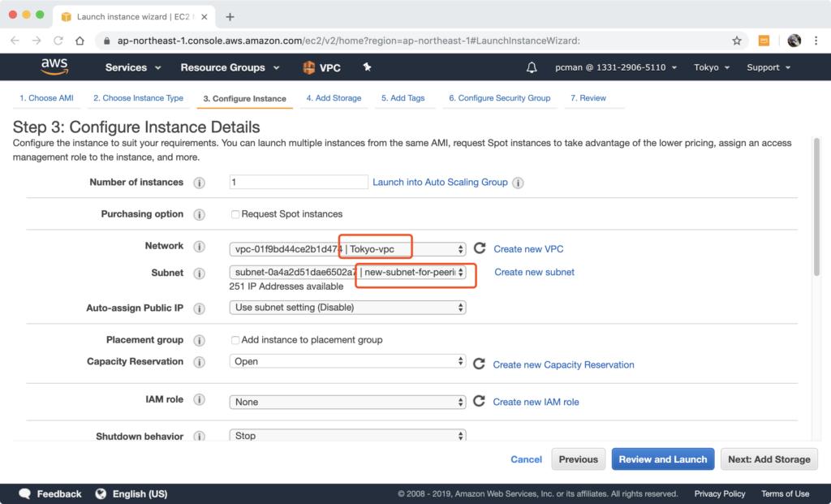Go to step 7. Review

(x=588, y=98)
